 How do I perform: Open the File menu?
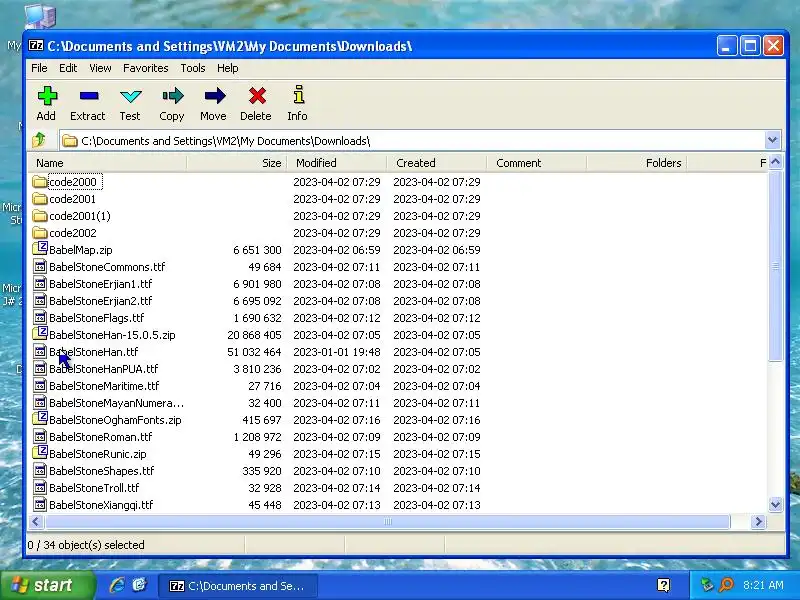coord(39,68)
